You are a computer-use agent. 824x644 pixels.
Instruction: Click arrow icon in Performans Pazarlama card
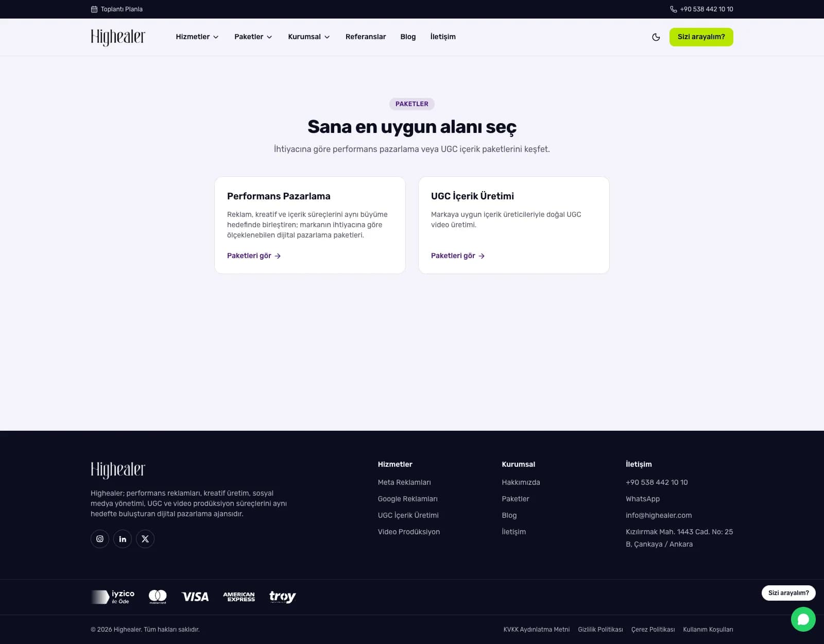pos(278,256)
